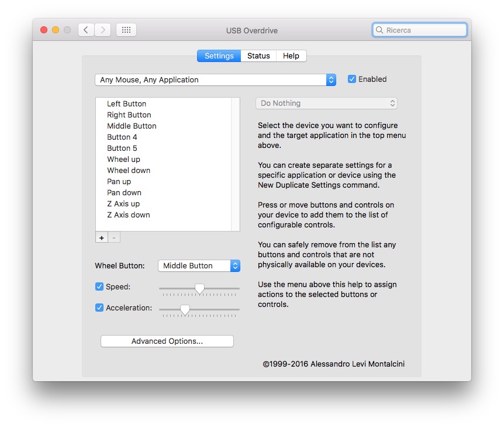The width and height of the screenshot is (504, 428).
Task: Focus the Ricerca search field
Action: 420,30
